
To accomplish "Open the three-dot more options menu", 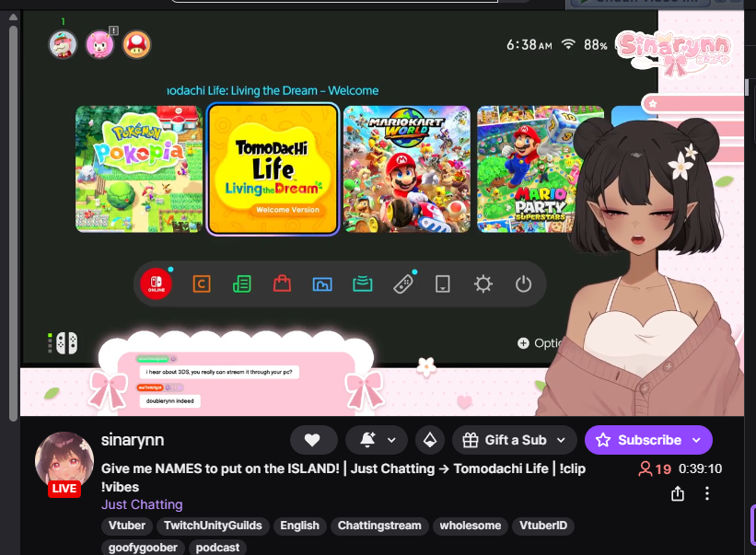I will point(707,493).
